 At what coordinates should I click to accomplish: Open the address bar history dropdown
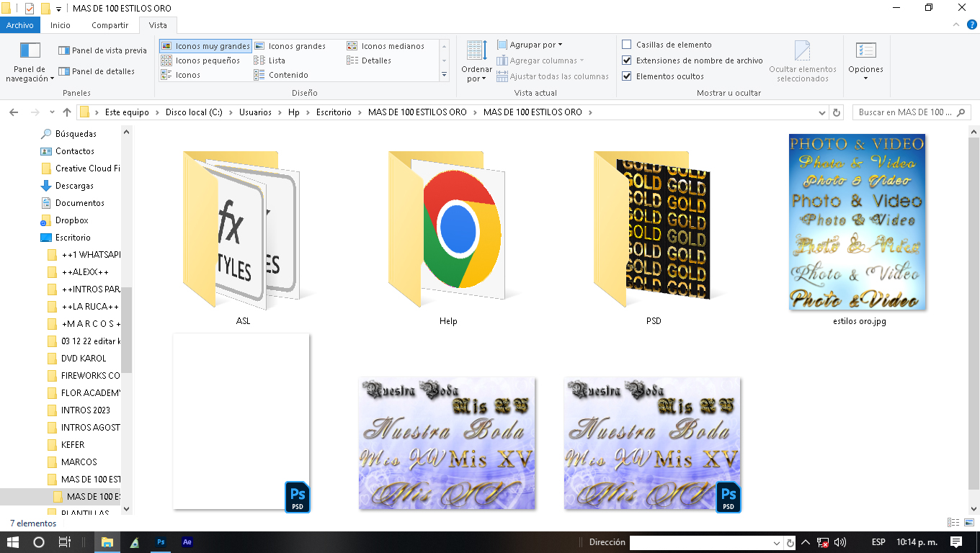[x=823, y=112]
